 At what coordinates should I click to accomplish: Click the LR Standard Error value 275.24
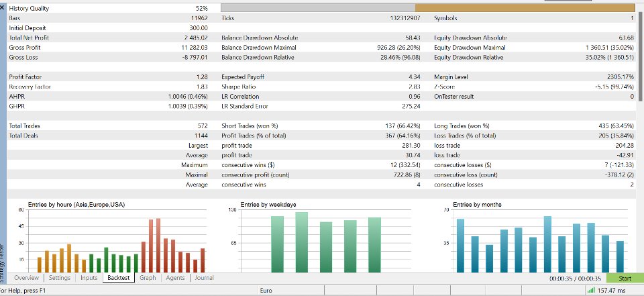pos(411,107)
